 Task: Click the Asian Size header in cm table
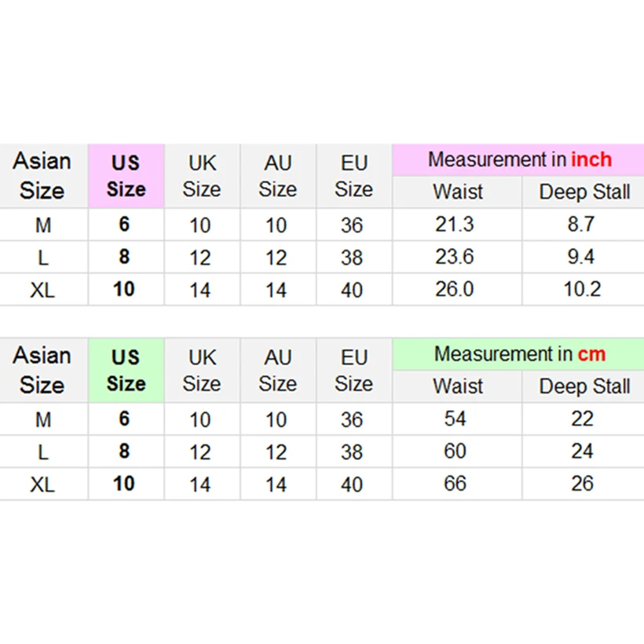tap(42, 371)
